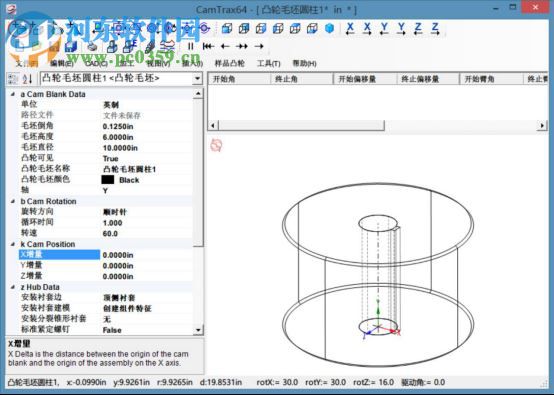554x395 pixels.
Task: Click the 开始角 column header
Action: pos(239,79)
